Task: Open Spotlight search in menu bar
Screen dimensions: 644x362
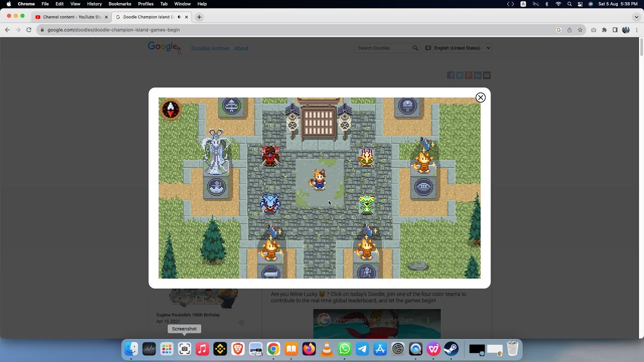Action: 570,4
